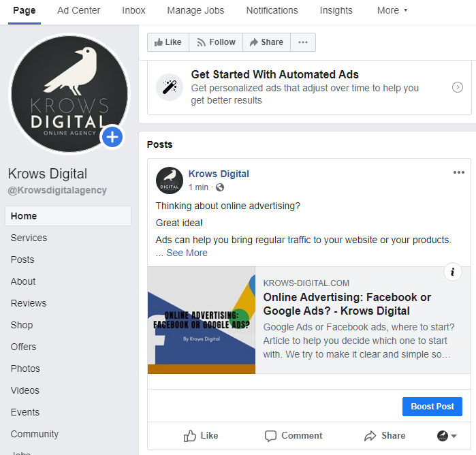Switch to the Insights tab
Screen dimensions: 476x455
coord(336,10)
